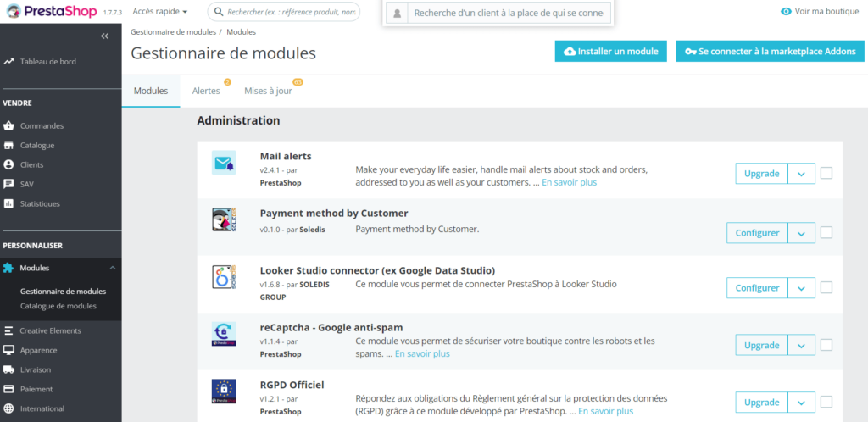Viewport: 868px width, 422px height.
Task: Click the Commandes basket icon
Action: click(8, 126)
